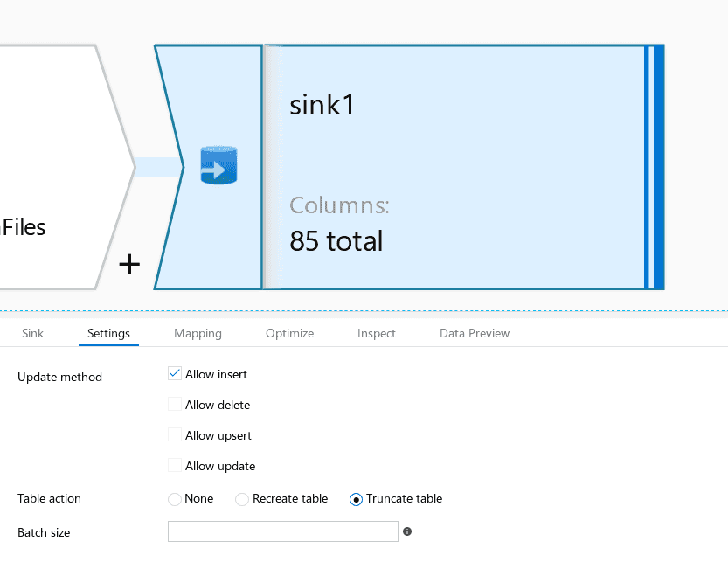Enable the Allow upsert checkbox
The height and width of the screenshot is (562, 728).
tap(175, 434)
